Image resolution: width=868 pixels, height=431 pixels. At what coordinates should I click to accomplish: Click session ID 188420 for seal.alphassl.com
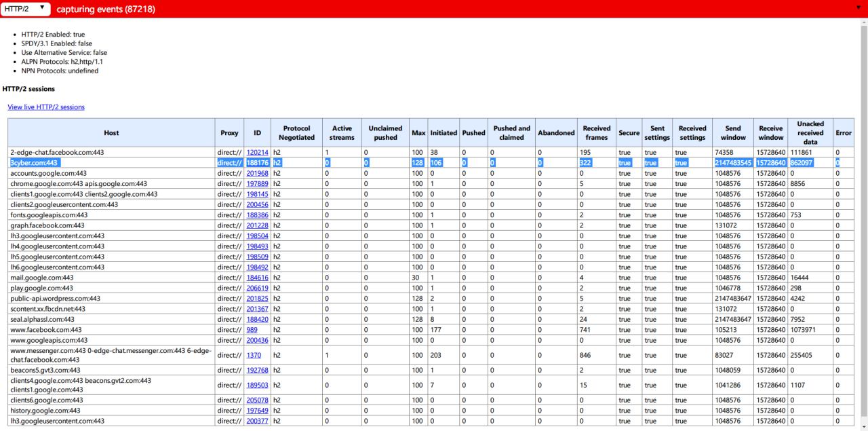(257, 319)
